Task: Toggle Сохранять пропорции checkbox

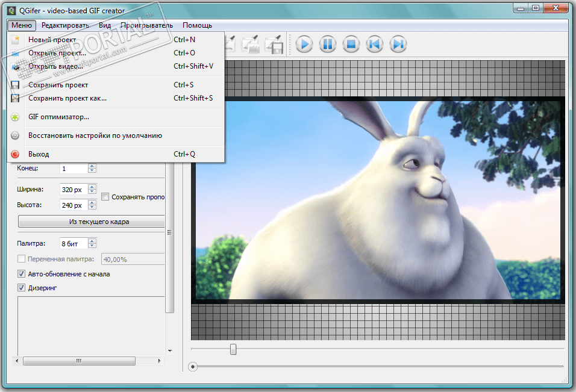Action: tap(105, 197)
